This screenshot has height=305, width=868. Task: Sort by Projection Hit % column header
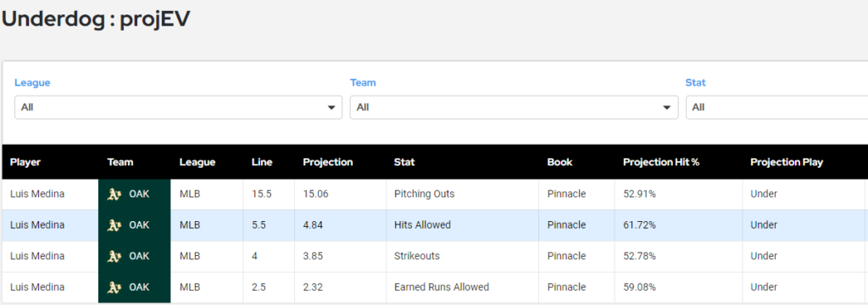[x=661, y=162]
